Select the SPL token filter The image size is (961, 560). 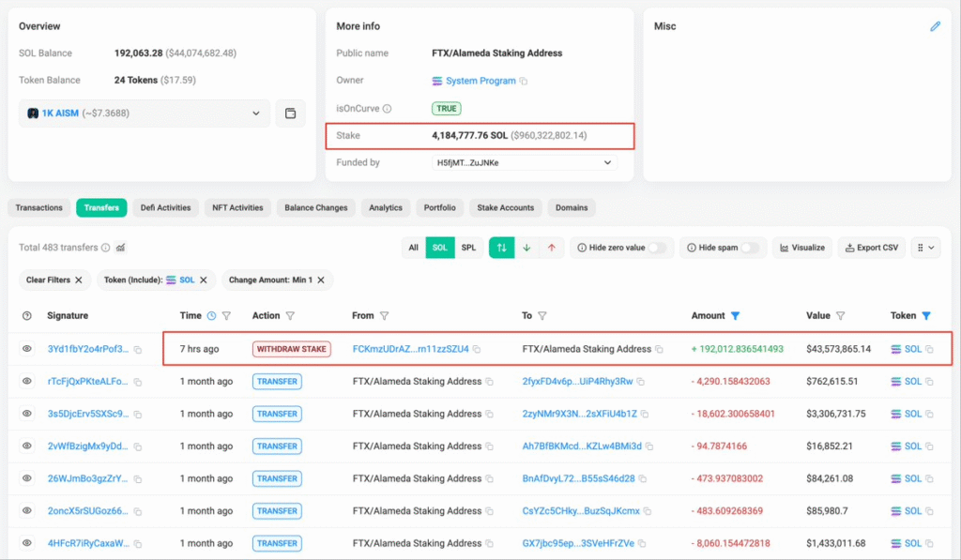pyautogui.click(x=469, y=248)
